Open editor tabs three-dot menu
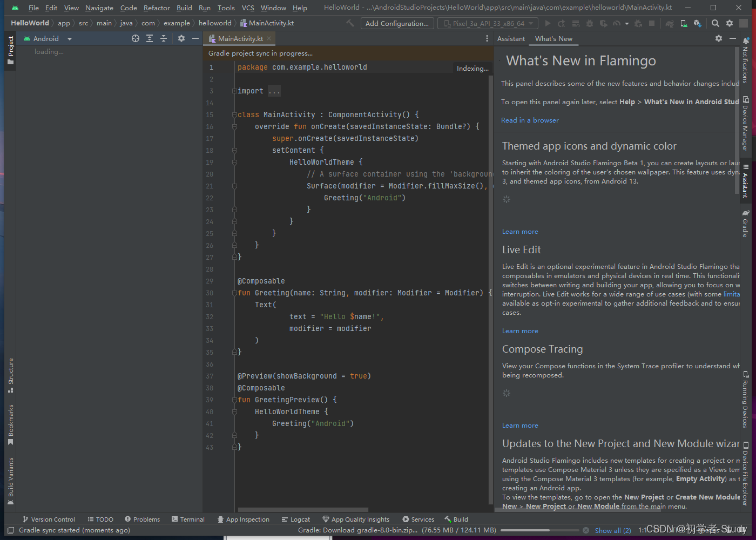 coord(487,38)
